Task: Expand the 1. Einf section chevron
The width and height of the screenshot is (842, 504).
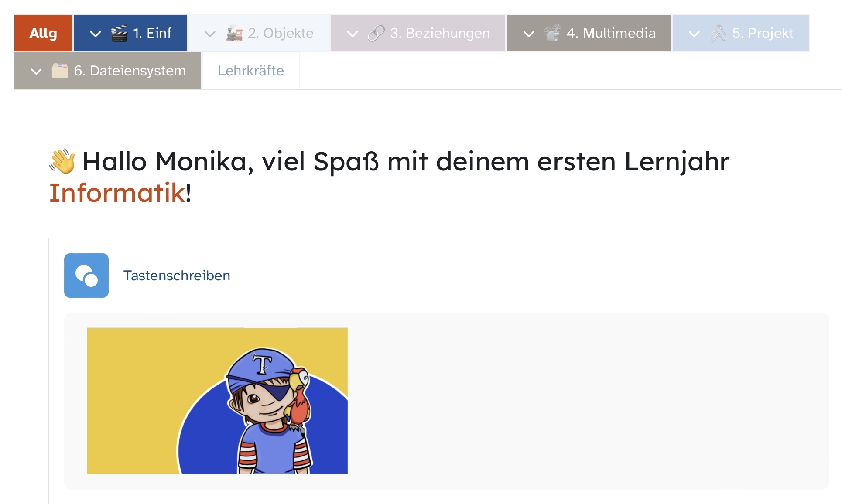Action: [95, 34]
